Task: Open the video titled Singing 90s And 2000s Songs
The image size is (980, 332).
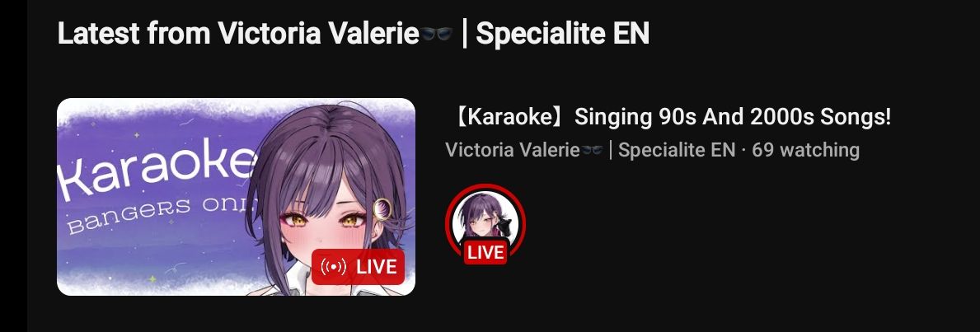Action: point(669,117)
